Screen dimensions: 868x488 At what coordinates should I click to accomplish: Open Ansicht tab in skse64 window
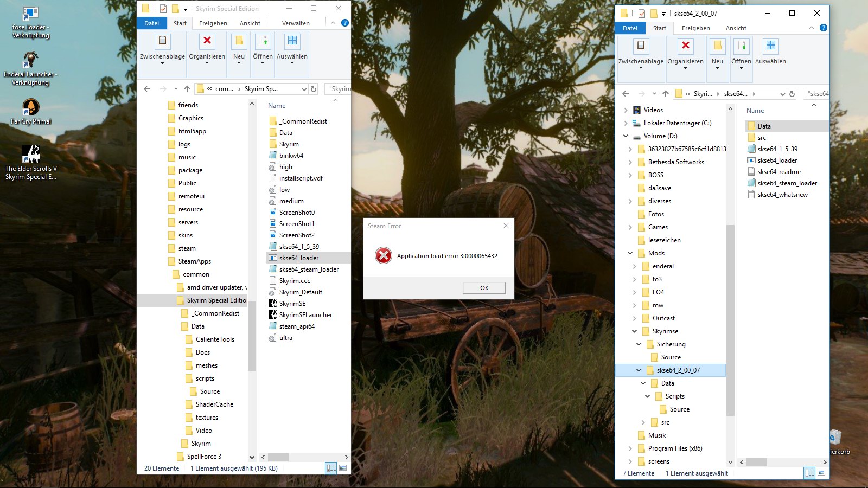point(736,28)
